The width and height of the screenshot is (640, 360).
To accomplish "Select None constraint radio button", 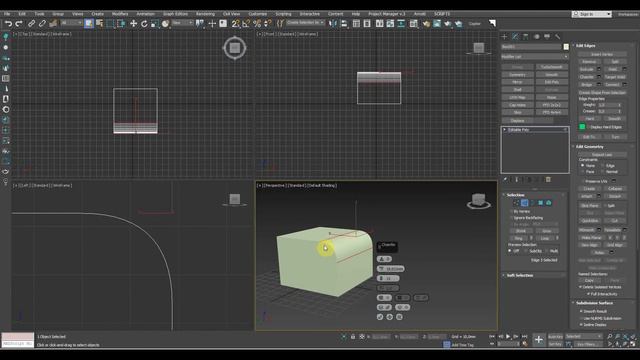I will pyautogui.click(x=582, y=166).
